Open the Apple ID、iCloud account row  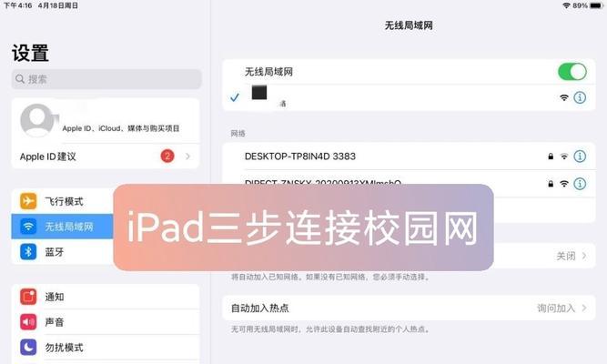click(x=106, y=120)
